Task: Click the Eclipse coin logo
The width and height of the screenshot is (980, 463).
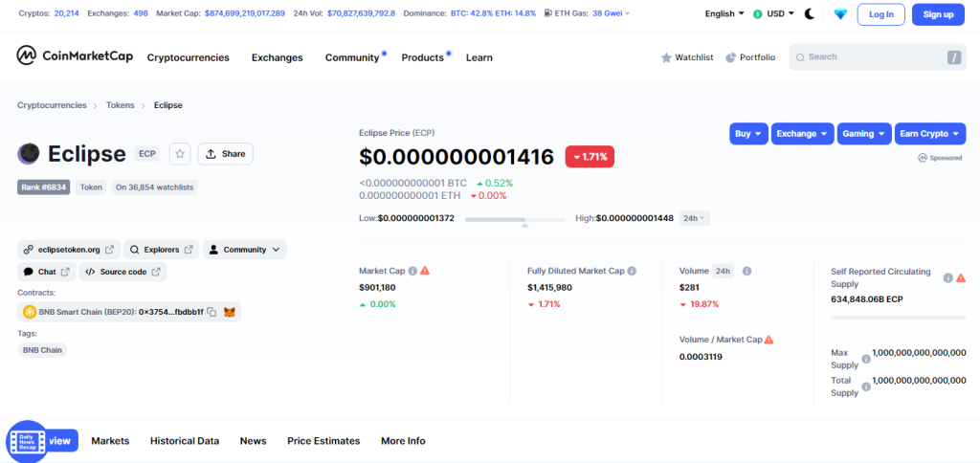Action: (x=29, y=154)
